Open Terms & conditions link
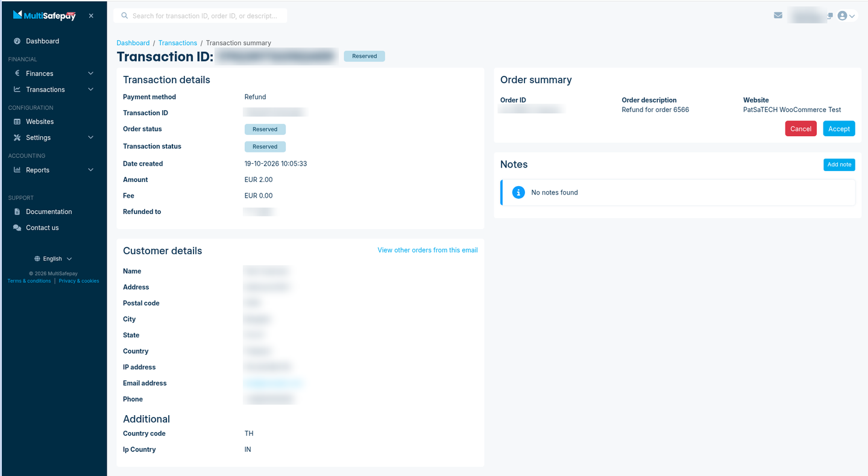The image size is (868, 476). (x=29, y=281)
